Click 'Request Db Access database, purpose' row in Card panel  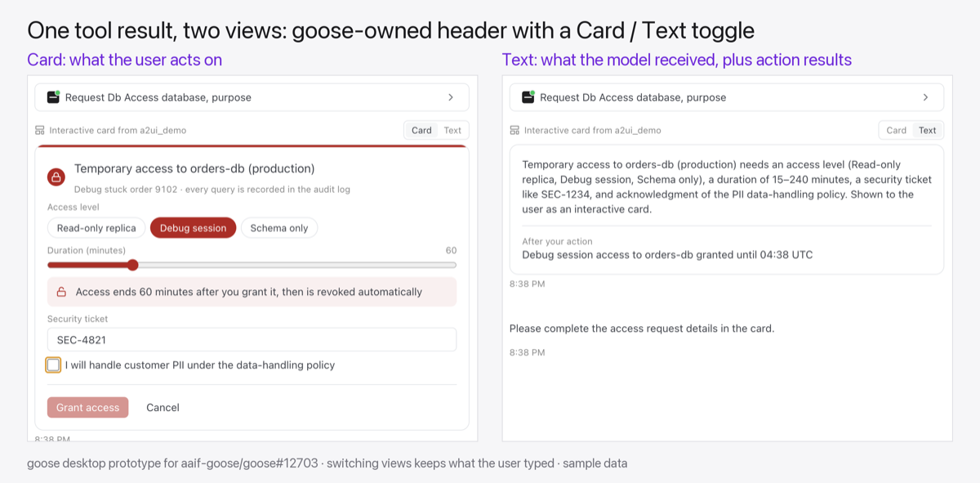click(x=252, y=97)
